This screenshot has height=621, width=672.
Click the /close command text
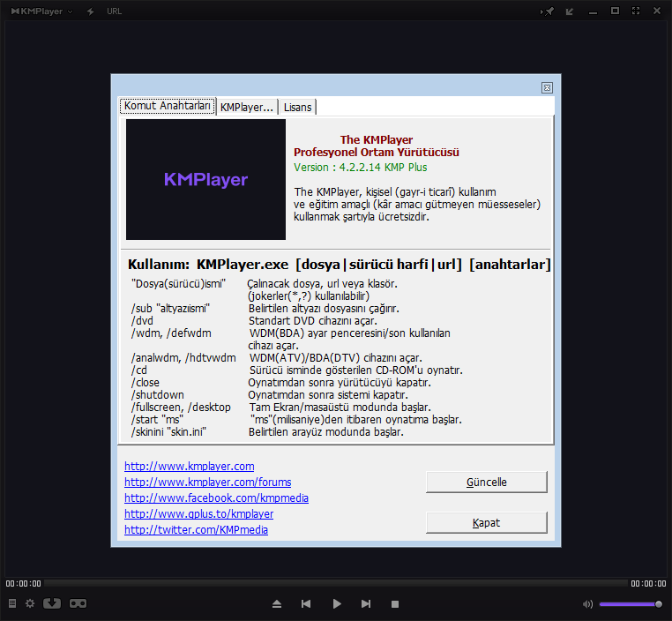tap(146, 382)
